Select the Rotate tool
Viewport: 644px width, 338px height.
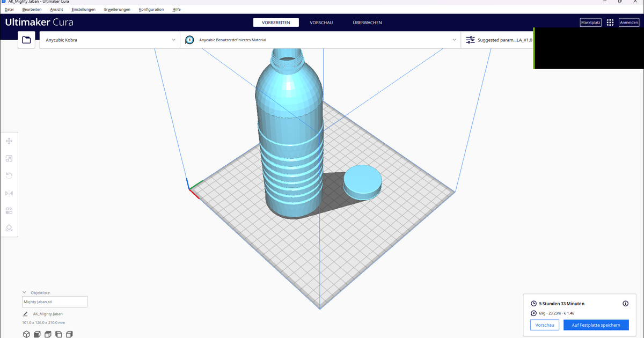pyautogui.click(x=9, y=175)
